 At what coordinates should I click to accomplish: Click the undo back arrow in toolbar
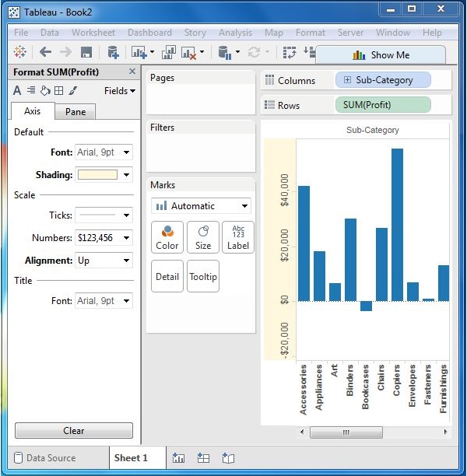click(45, 52)
